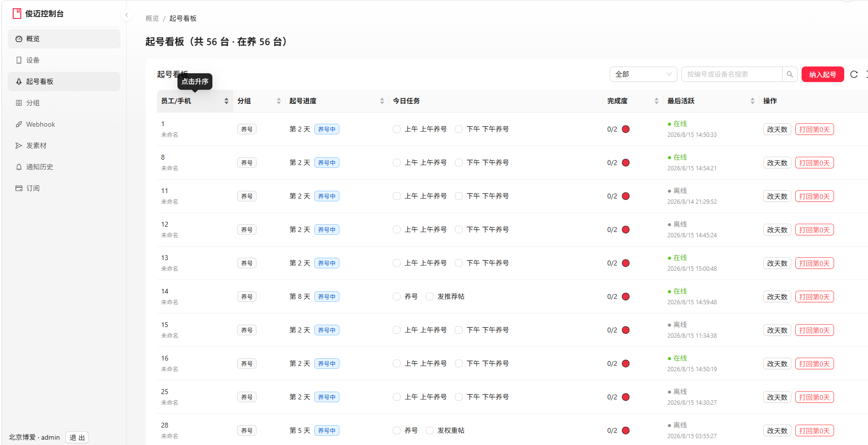The image size is (868, 445).
Task: Click 在线 status in row 13
Action: click(x=677, y=258)
